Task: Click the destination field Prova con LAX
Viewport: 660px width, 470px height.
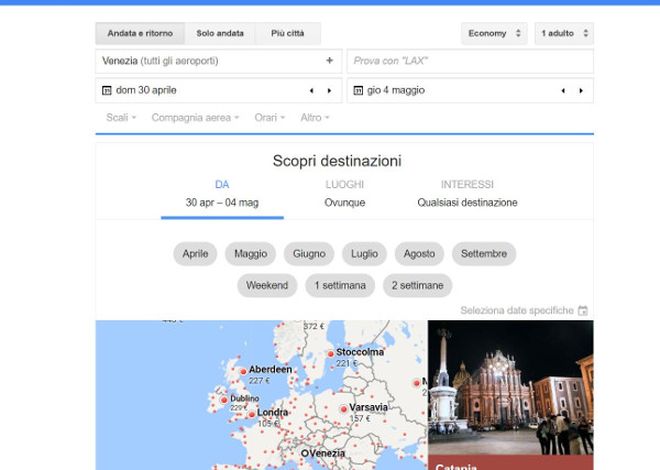Action: click(470, 61)
